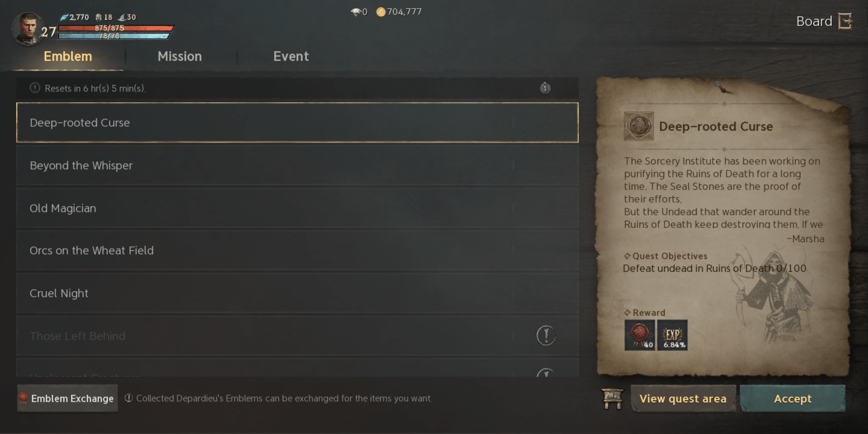Select Beyond the Whisper quest
Image resolution: width=868 pixels, height=434 pixels.
[x=297, y=166]
